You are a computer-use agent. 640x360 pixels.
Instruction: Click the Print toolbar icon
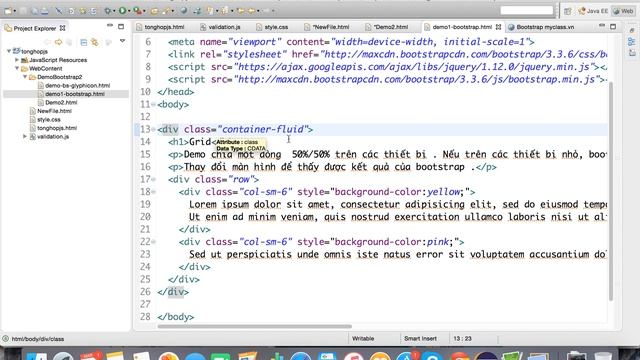point(45,11)
